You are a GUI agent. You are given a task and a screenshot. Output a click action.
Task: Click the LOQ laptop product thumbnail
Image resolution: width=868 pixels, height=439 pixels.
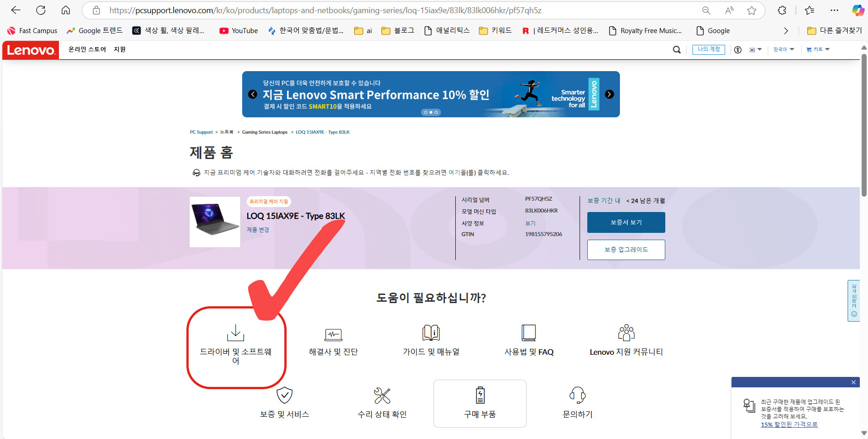(x=215, y=222)
